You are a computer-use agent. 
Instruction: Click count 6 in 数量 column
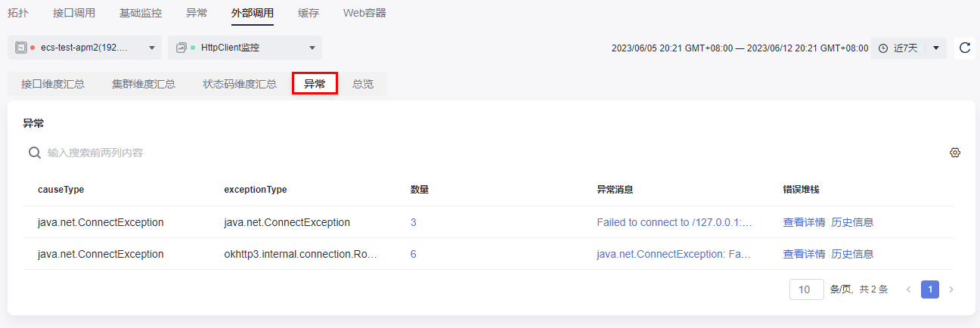(x=414, y=254)
